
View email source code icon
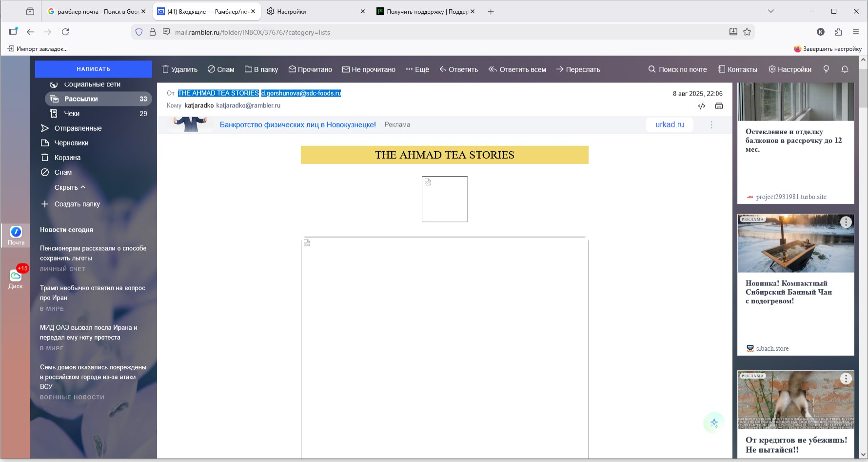(702, 106)
